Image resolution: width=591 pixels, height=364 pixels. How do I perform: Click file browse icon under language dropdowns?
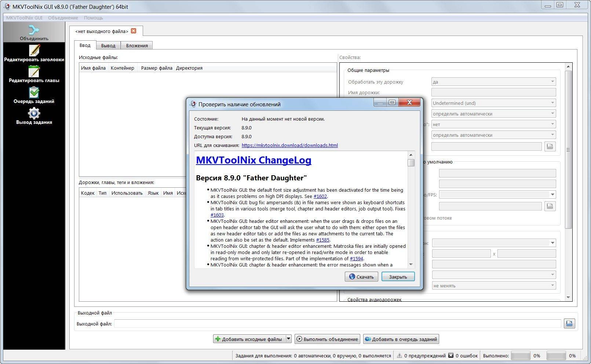coord(550,146)
